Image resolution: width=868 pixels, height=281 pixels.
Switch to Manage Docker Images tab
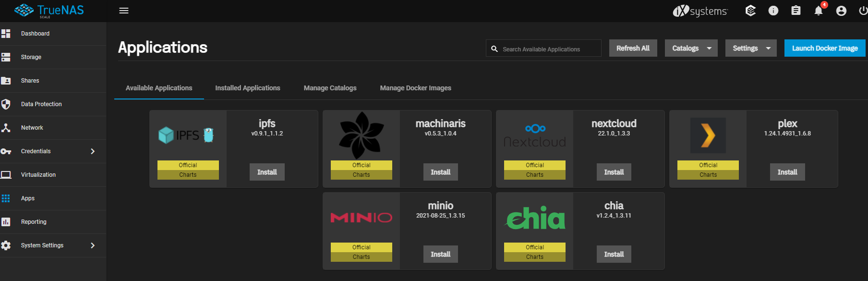click(x=416, y=88)
